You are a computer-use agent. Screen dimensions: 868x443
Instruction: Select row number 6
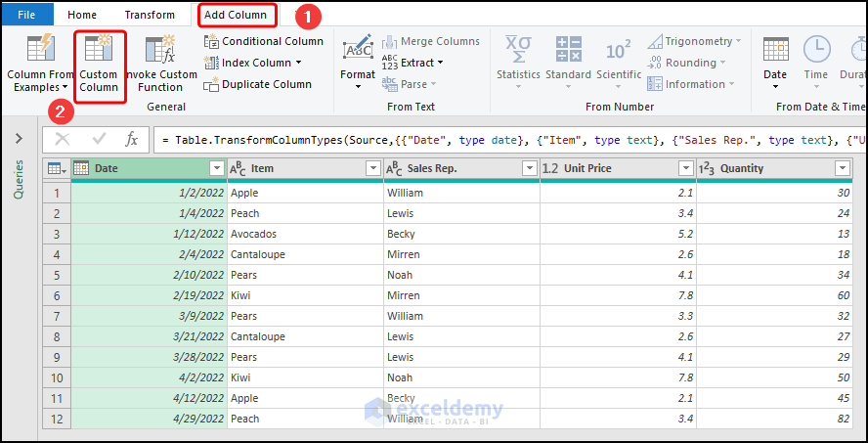pos(57,295)
